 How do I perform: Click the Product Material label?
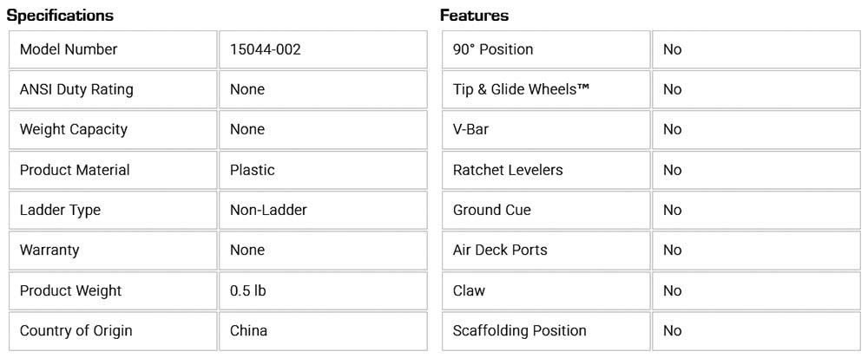[x=75, y=170]
